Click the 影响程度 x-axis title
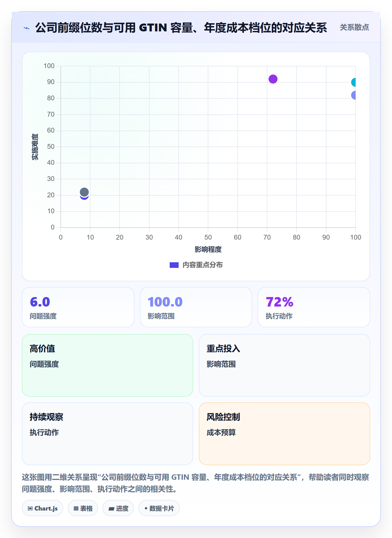The width and height of the screenshot is (392, 538). (x=208, y=249)
